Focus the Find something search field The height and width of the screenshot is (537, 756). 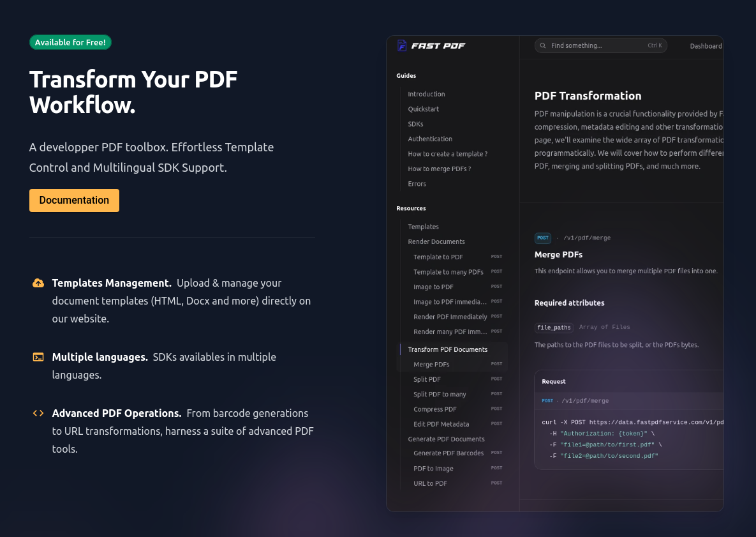(601, 45)
